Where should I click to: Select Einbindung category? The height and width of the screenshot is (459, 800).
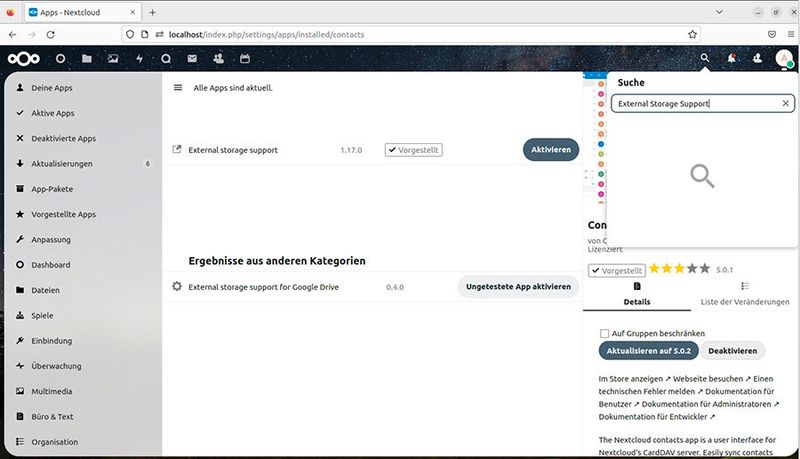(84, 341)
